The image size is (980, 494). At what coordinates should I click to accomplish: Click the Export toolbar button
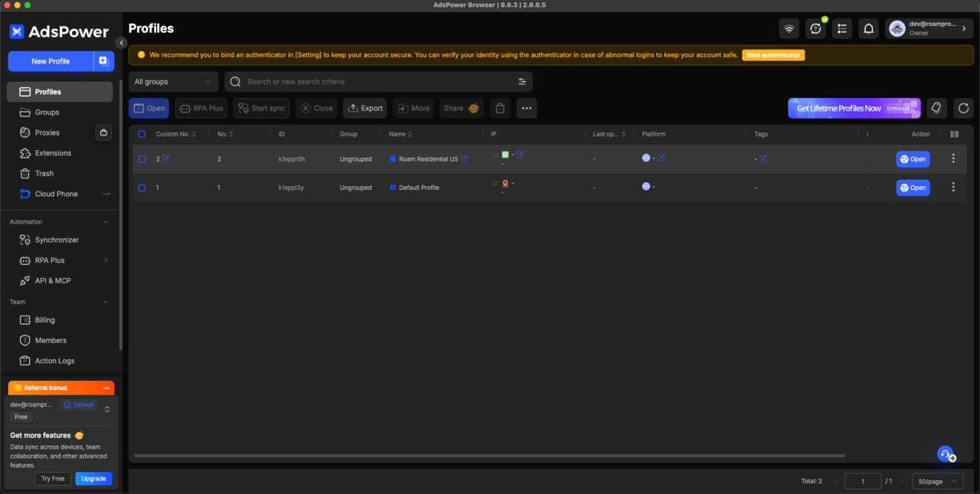(x=365, y=108)
